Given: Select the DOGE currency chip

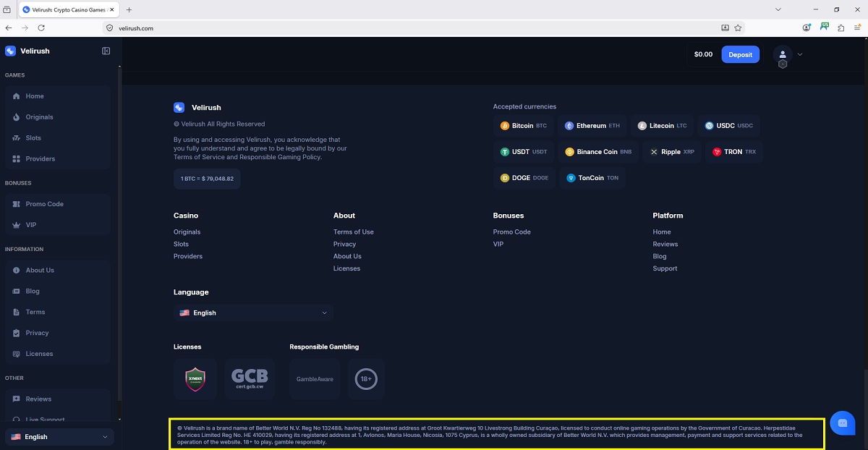Looking at the screenshot, I should [x=525, y=178].
